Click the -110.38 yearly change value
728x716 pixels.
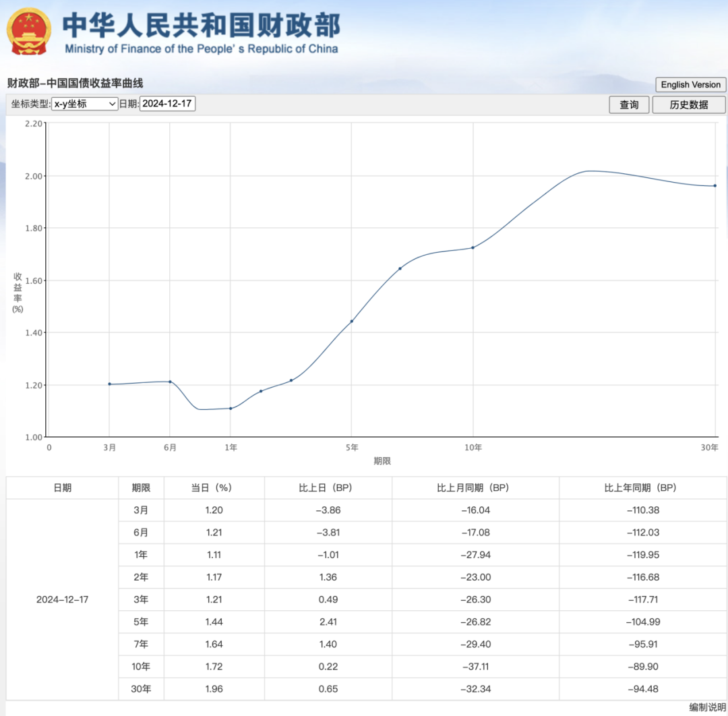coord(643,510)
